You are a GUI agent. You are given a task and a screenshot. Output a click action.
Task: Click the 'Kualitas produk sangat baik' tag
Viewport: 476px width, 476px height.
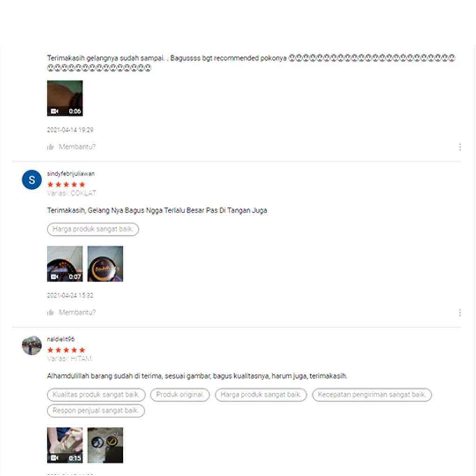(x=96, y=395)
